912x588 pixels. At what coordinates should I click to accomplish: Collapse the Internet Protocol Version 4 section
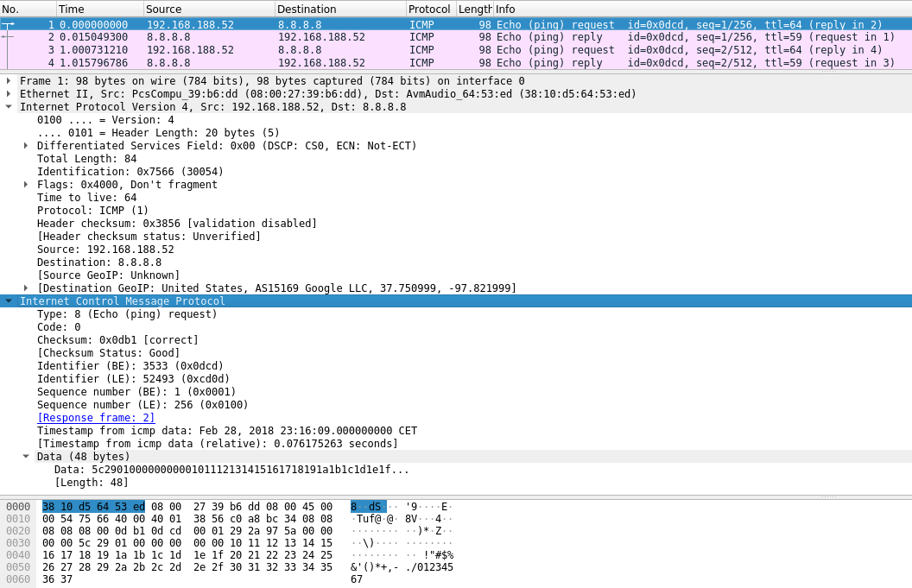[x=9, y=107]
